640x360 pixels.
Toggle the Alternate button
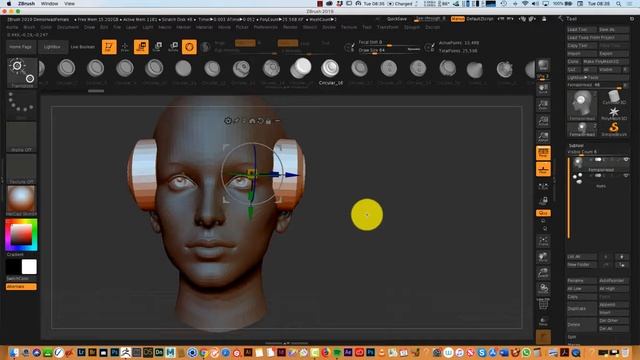tap(21, 287)
